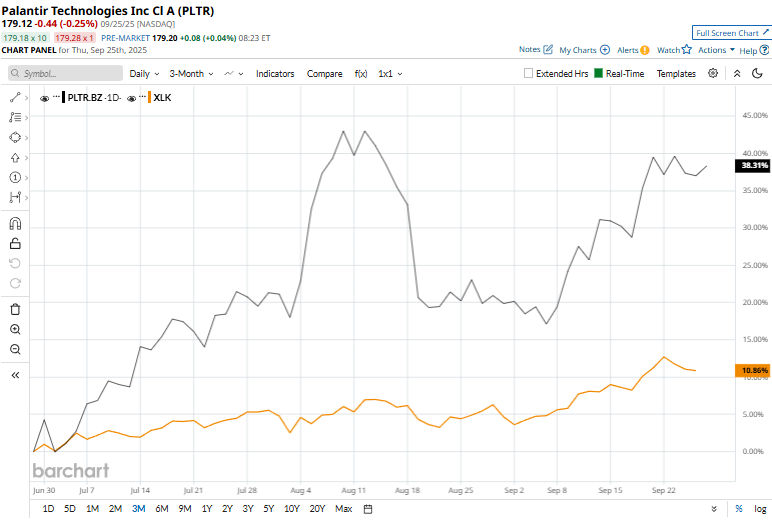The height and width of the screenshot is (528, 772).
Task: Toggle lock drawings padlock
Action: (15, 243)
